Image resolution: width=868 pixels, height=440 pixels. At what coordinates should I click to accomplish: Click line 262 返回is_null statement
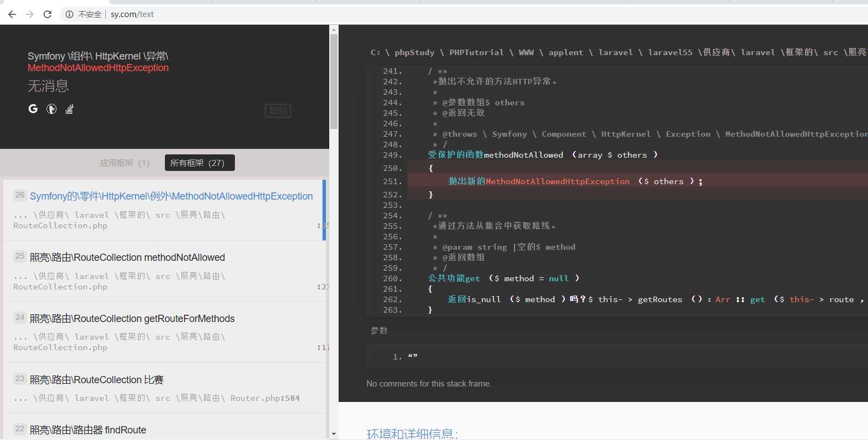[x=656, y=299]
